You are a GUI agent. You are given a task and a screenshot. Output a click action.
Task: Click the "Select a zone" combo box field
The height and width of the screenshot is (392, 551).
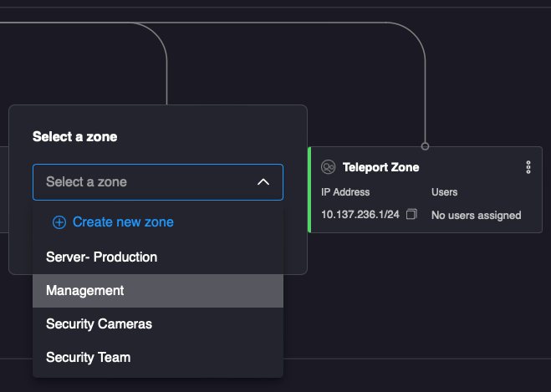coord(146,182)
